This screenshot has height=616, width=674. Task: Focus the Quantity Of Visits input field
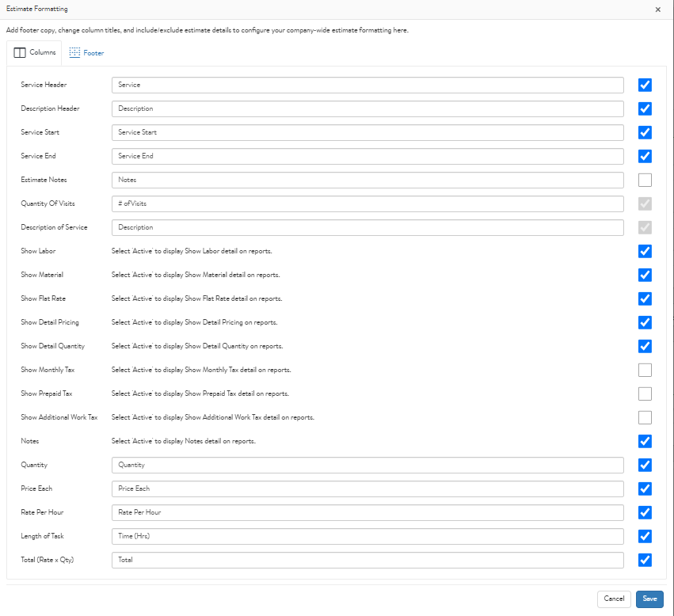pos(367,203)
